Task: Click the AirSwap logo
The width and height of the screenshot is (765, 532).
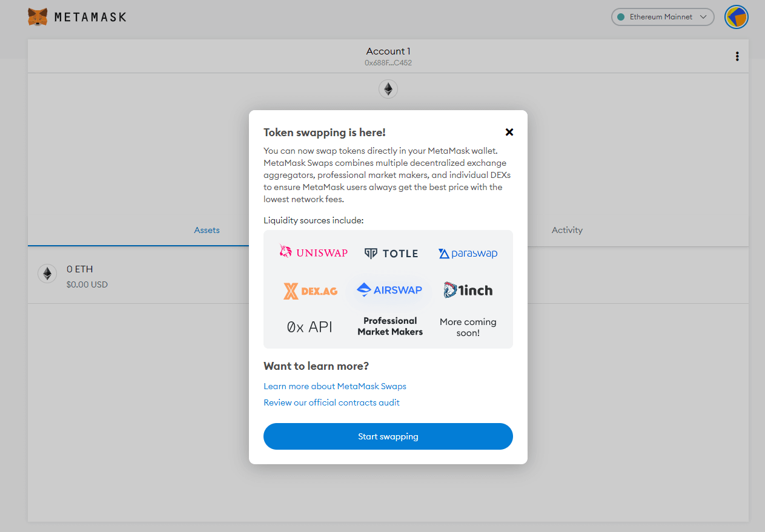Action: click(x=389, y=290)
